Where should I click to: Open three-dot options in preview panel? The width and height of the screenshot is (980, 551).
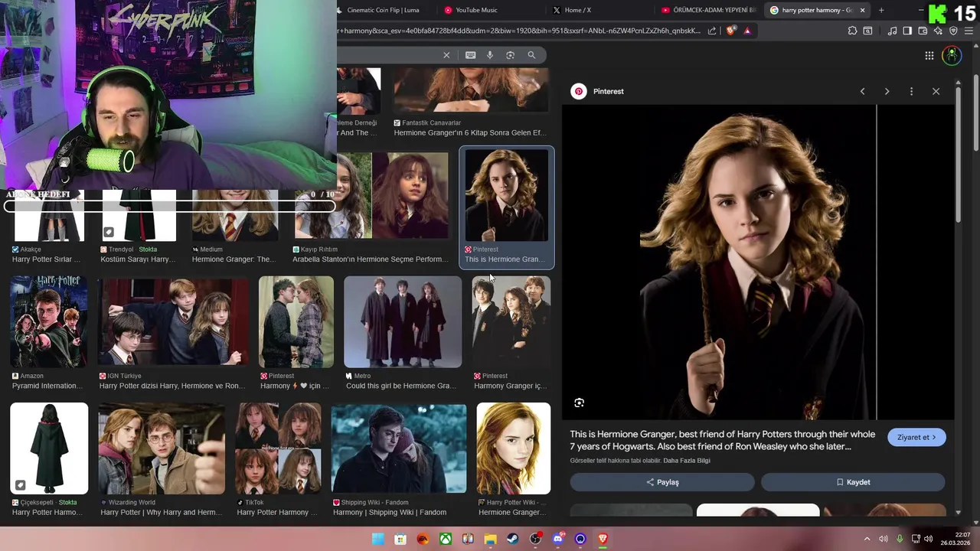tap(911, 91)
